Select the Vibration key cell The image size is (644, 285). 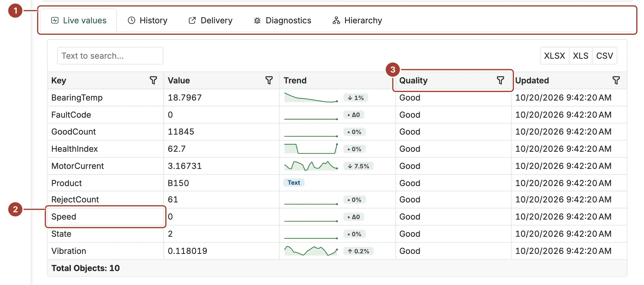[x=106, y=251]
